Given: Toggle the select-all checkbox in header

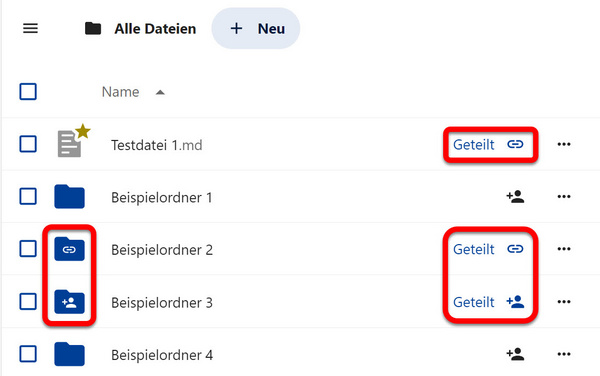Looking at the screenshot, I should tap(28, 92).
